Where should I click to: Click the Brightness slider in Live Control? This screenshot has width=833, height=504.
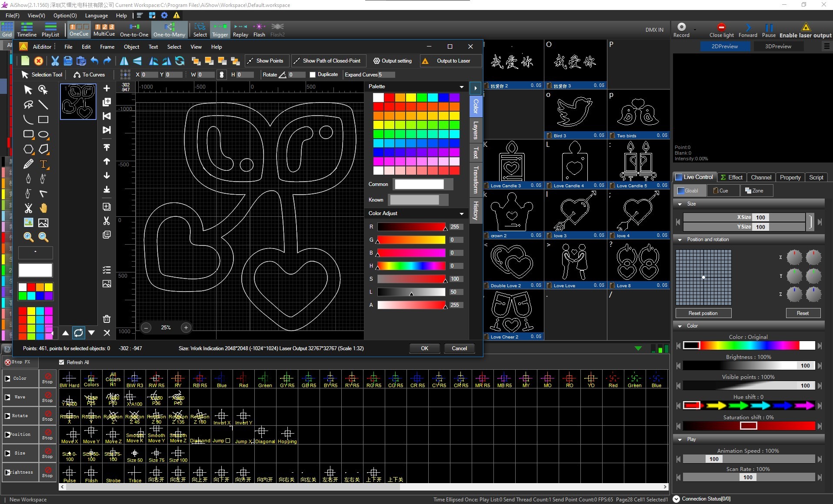tap(749, 366)
